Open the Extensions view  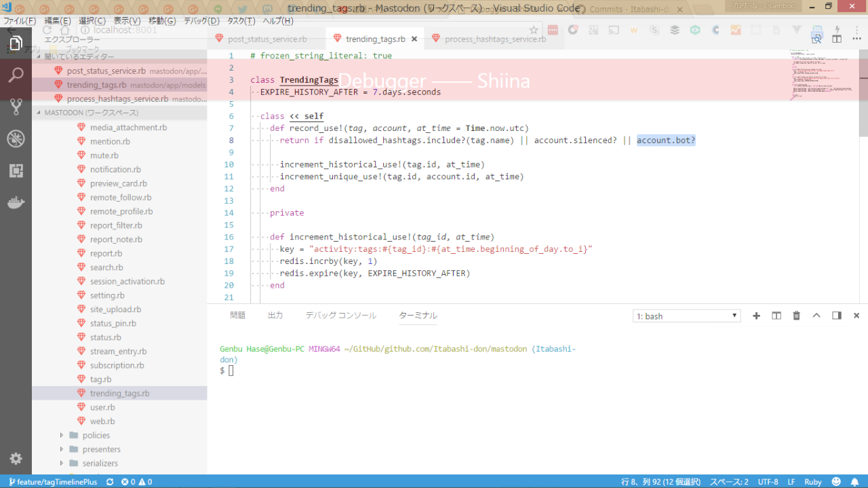16,170
